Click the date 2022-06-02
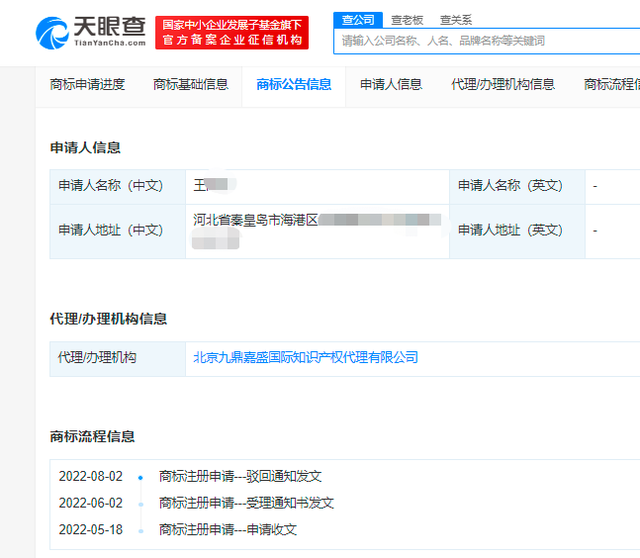The width and height of the screenshot is (640, 558). point(91,503)
